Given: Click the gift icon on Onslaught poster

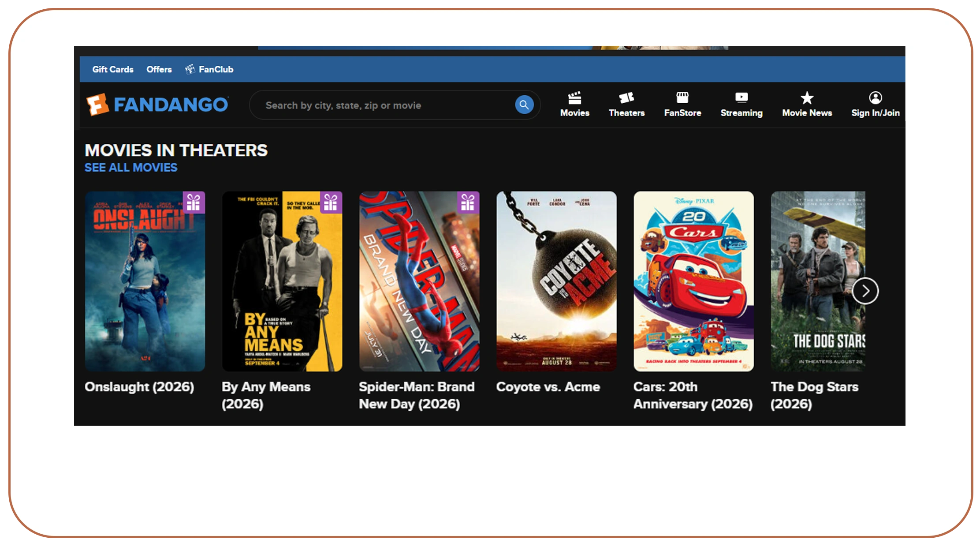Looking at the screenshot, I should coord(194,202).
